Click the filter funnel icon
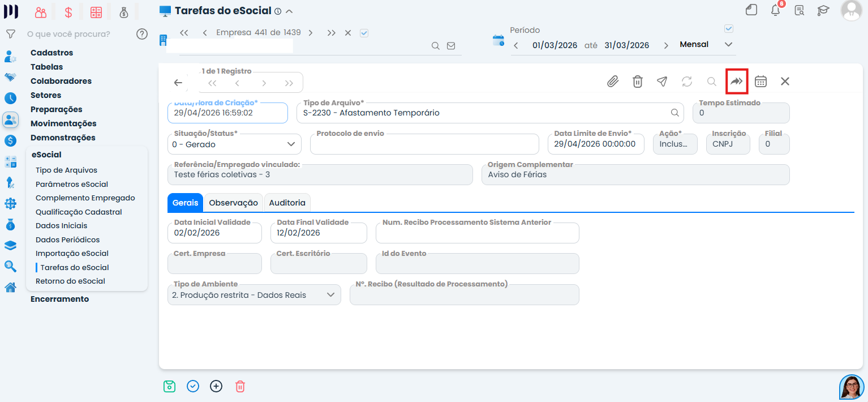This screenshot has width=868, height=402. click(10, 34)
